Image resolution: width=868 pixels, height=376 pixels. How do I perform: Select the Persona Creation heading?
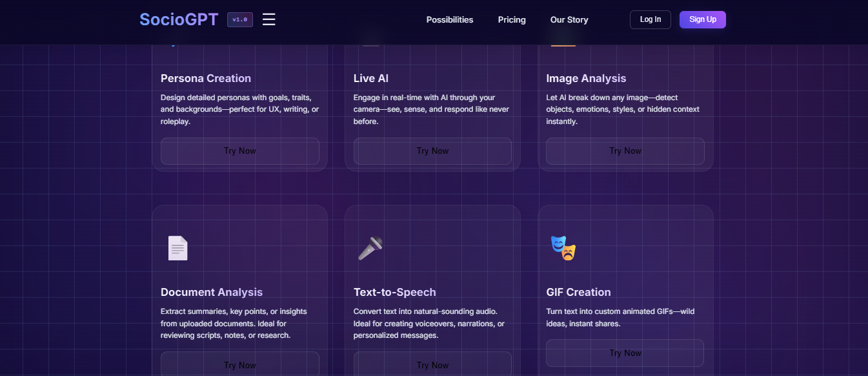coord(206,78)
